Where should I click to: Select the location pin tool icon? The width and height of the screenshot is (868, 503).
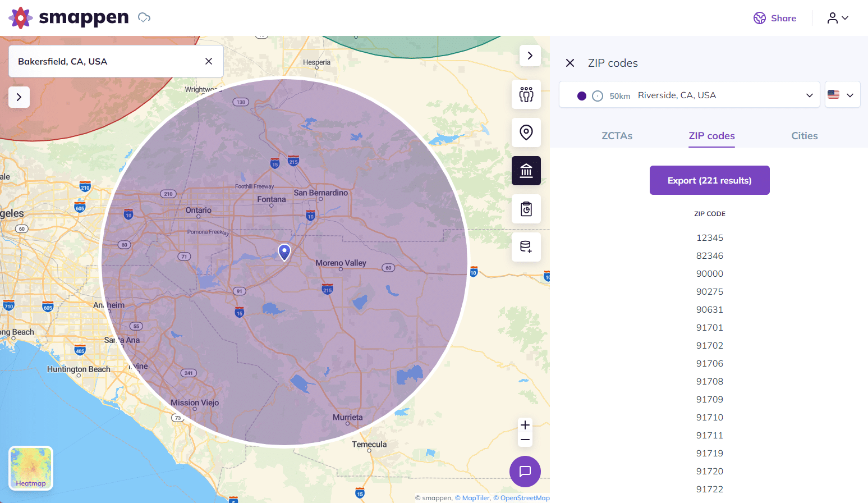(x=526, y=132)
